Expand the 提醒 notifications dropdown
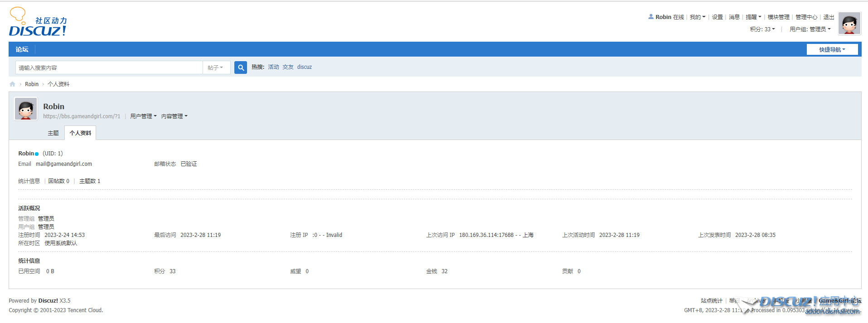This screenshot has height=323, width=868. pos(753,17)
